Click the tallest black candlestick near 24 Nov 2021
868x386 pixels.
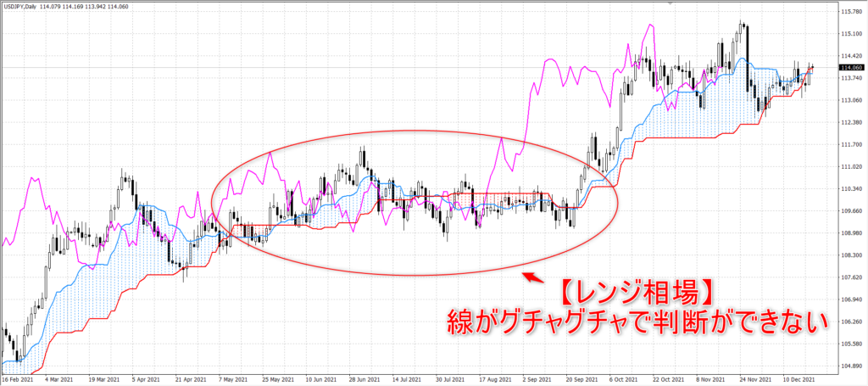click(748, 58)
